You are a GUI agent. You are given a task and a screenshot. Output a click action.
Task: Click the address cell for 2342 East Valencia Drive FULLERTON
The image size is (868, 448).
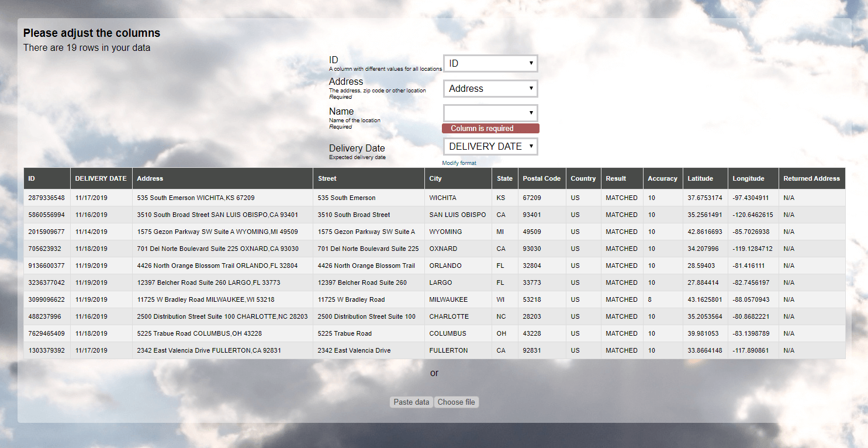pyautogui.click(x=209, y=350)
